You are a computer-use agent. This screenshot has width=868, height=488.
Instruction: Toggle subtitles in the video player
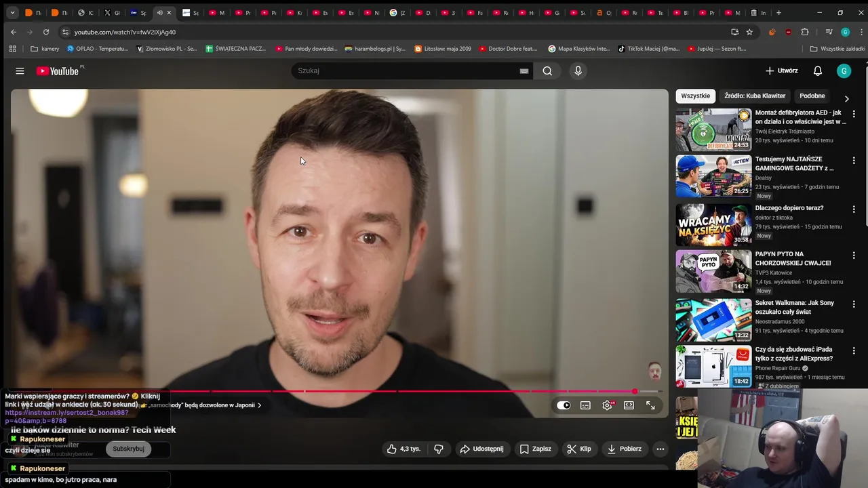(x=585, y=405)
